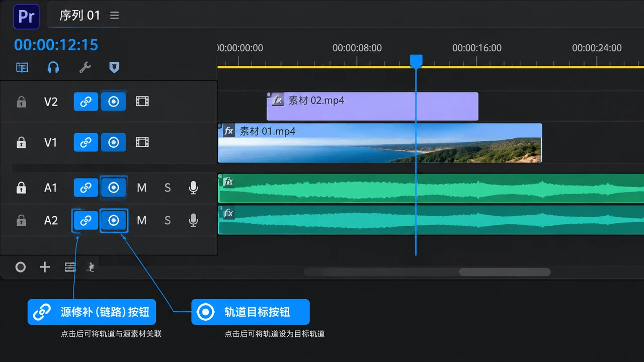Viewport: 644px width, 362px height.
Task: Click ruler at 00:00:16:00
Action: pos(477,48)
